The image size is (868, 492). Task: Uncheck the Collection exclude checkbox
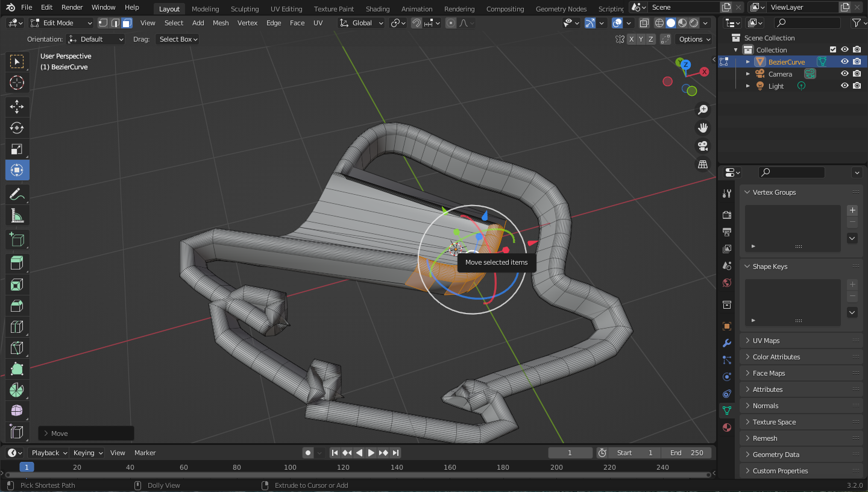click(x=833, y=50)
